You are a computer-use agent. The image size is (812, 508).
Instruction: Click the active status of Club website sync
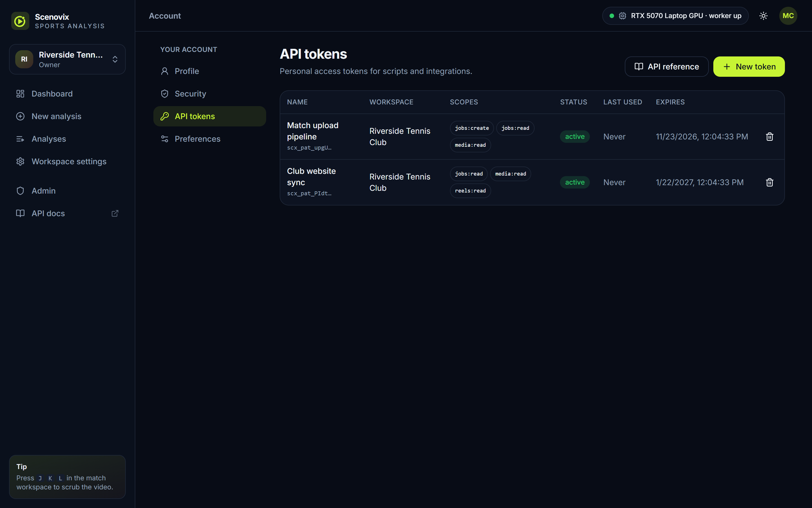click(x=574, y=182)
